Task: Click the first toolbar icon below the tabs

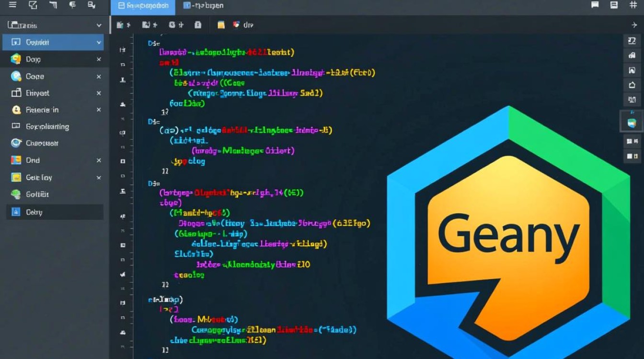Action: (120, 25)
